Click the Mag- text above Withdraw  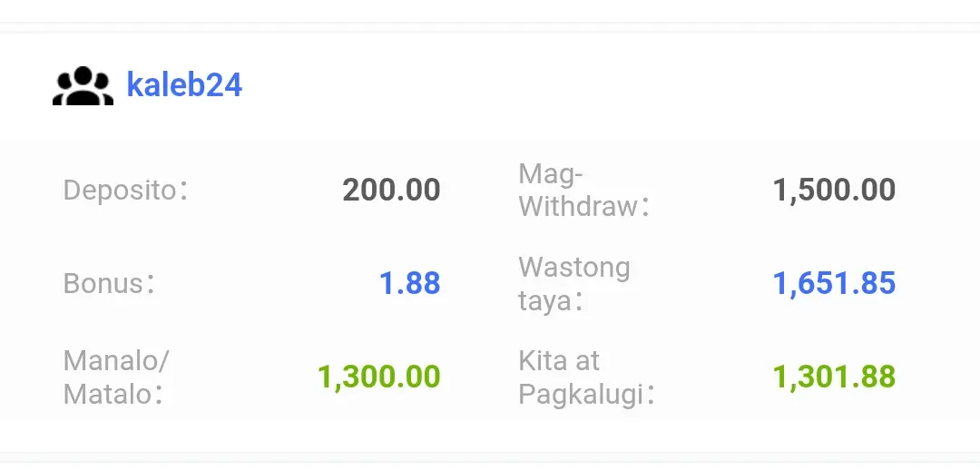point(551,173)
